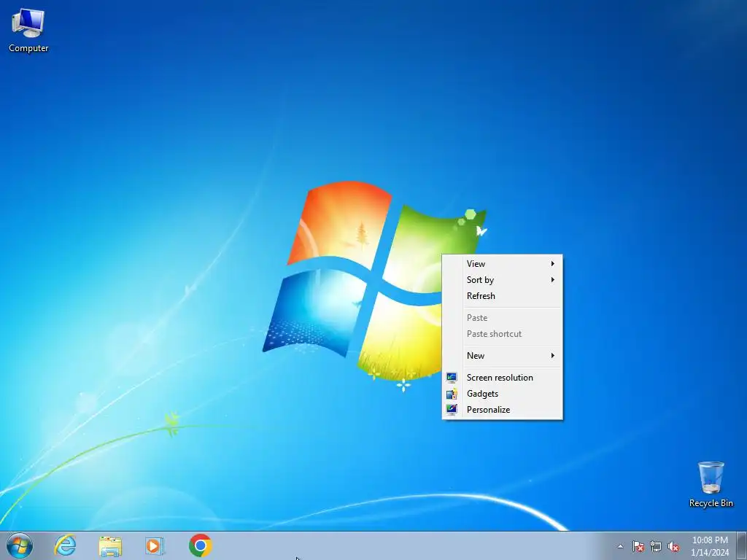Click the Personalize entry icon

click(x=452, y=410)
